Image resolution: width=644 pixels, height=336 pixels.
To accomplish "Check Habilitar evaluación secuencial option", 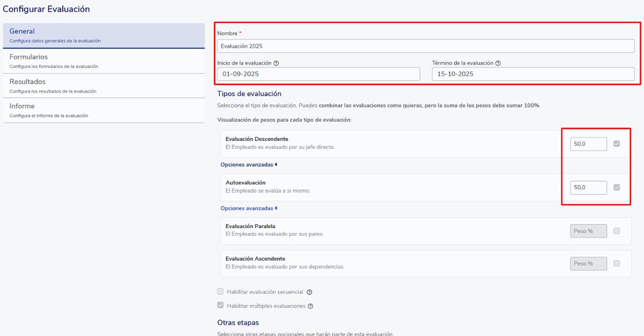I will [x=220, y=292].
